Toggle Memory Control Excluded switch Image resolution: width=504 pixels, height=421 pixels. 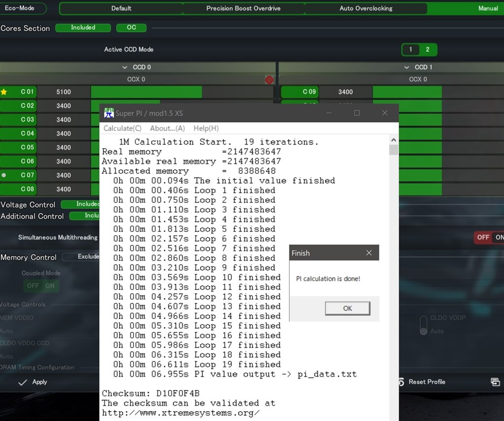(x=81, y=257)
